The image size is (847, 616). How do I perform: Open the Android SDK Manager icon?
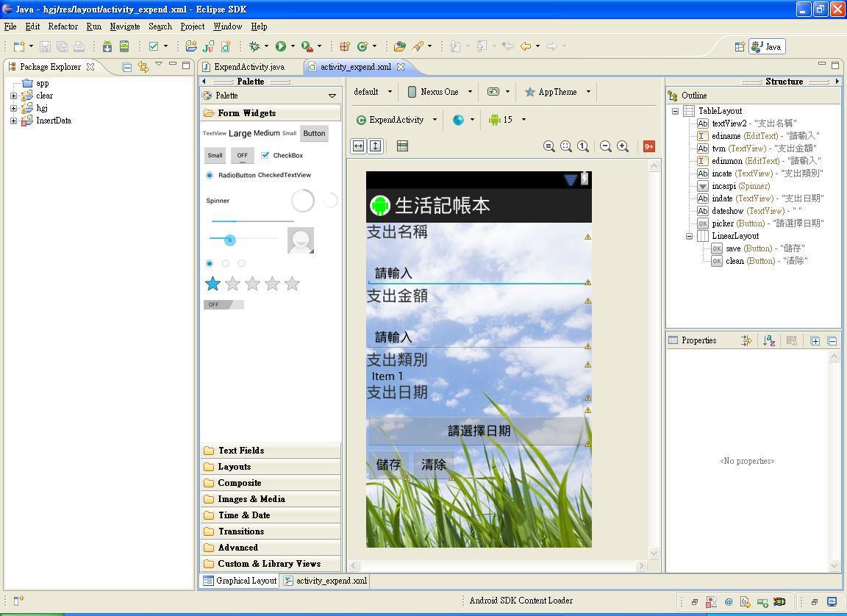tap(107, 46)
